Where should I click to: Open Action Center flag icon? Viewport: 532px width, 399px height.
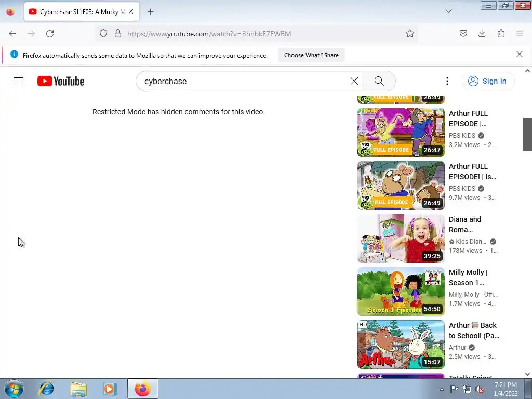[x=454, y=389]
